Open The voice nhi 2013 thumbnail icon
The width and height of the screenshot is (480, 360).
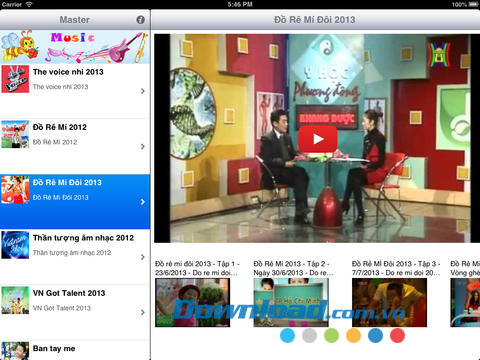pyautogui.click(x=15, y=79)
